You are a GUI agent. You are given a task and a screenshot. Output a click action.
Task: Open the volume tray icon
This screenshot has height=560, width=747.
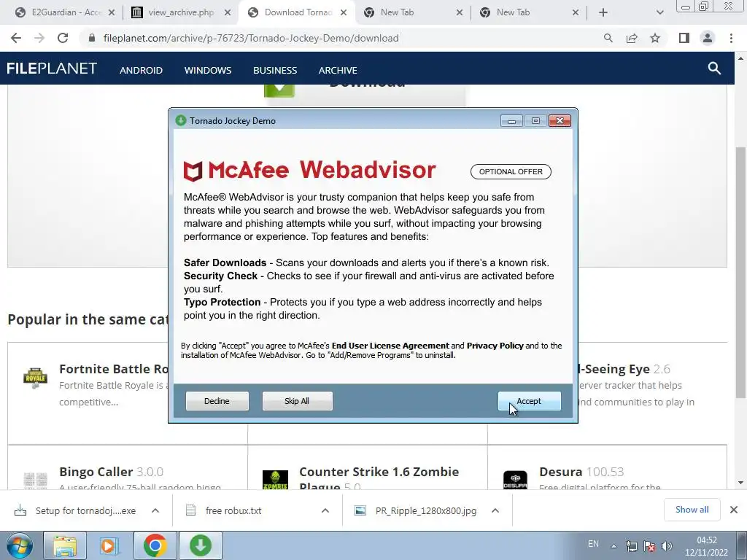667,546
